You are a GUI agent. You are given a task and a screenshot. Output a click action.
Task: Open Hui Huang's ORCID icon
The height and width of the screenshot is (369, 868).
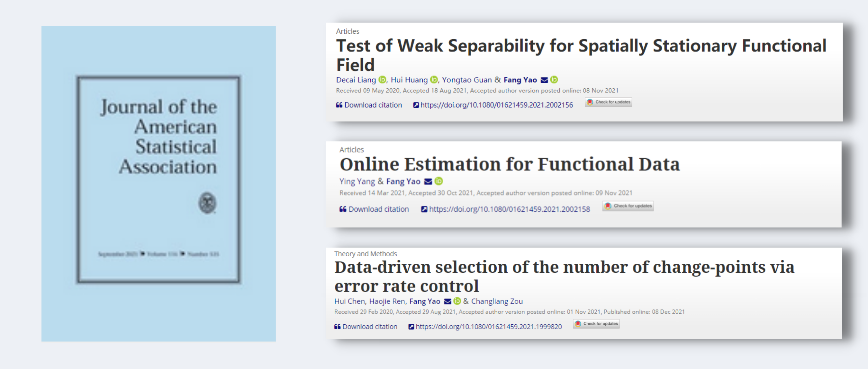[434, 80]
